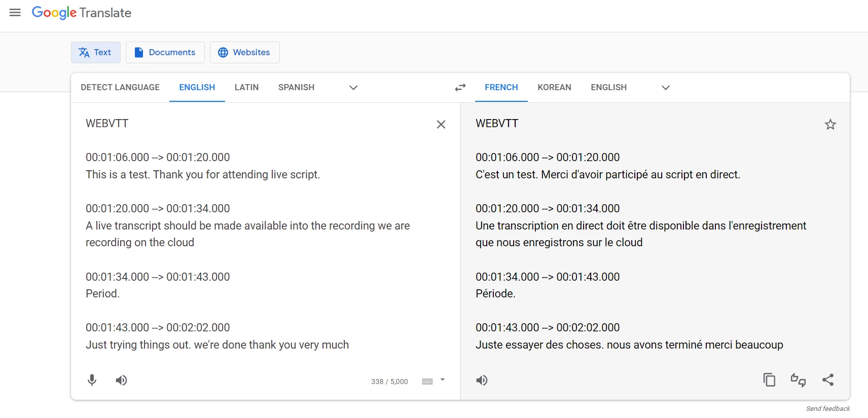
Task: Copy the translation to clipboard
Action: pyautogui.click(x=769, y=379)
